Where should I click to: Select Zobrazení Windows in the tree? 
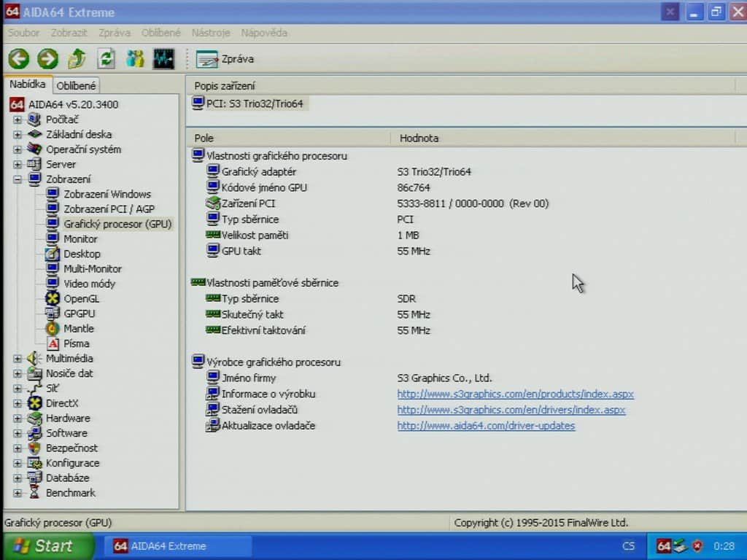point(107,194)
